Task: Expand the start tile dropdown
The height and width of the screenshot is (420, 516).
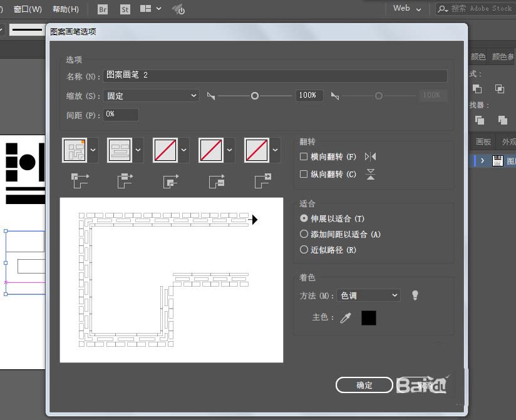Action: coord(229,150)
